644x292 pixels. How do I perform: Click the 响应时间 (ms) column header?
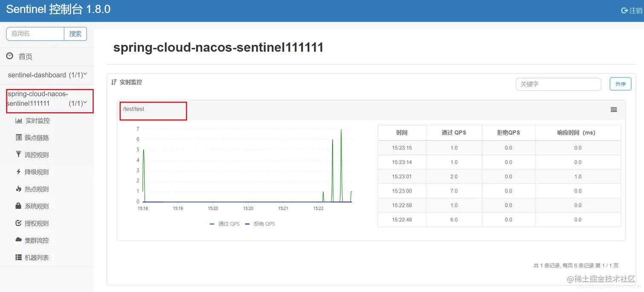[x=578, y=133]
